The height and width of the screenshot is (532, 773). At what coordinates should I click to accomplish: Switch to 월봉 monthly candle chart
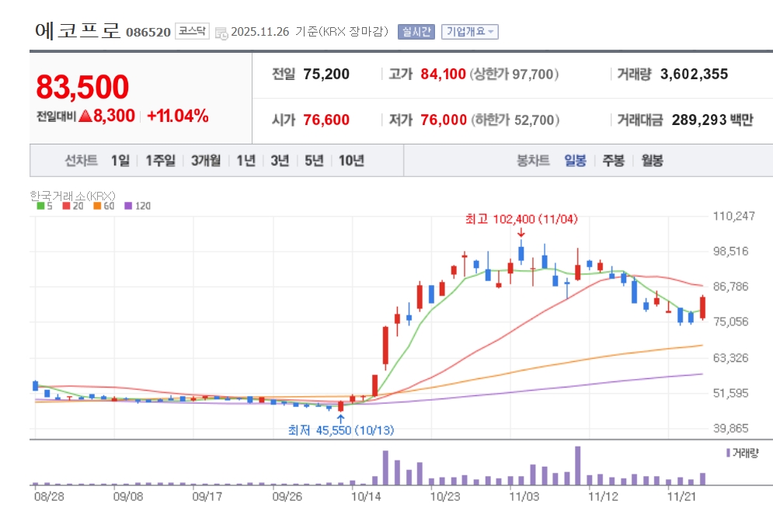pyautogui.click(x=652, y=161)
